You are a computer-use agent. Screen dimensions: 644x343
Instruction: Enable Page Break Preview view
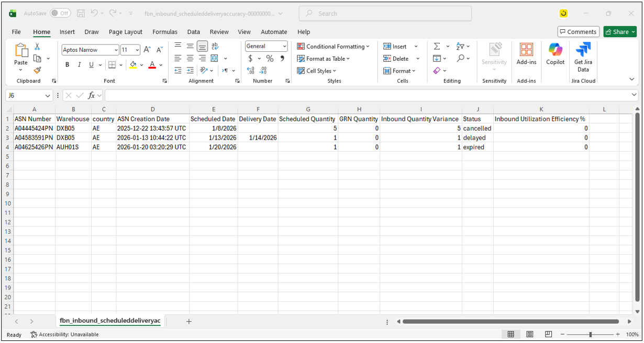coord(548,335)
